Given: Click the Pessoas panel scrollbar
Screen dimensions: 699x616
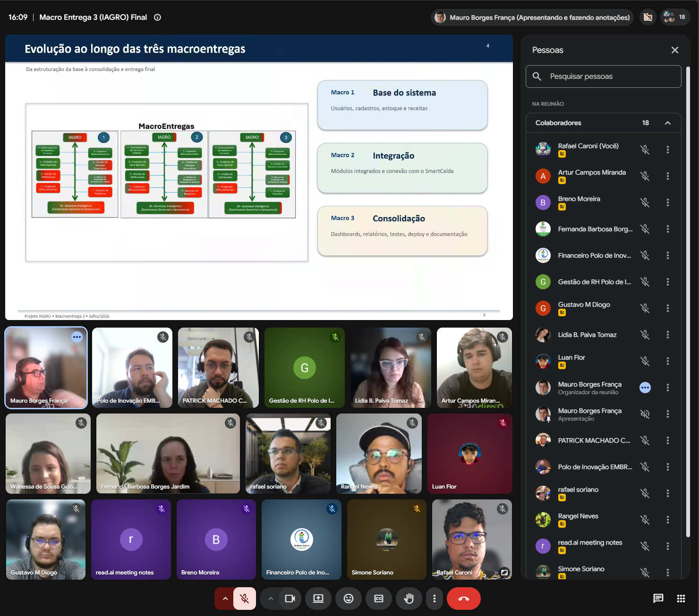Looking at the screenshot, I should click(688, 302).
